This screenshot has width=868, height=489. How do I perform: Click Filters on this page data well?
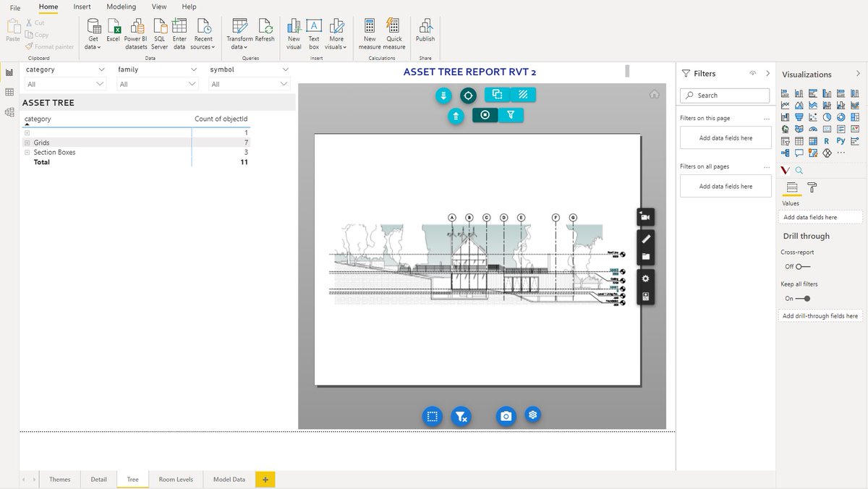click(x=726, y=137)
